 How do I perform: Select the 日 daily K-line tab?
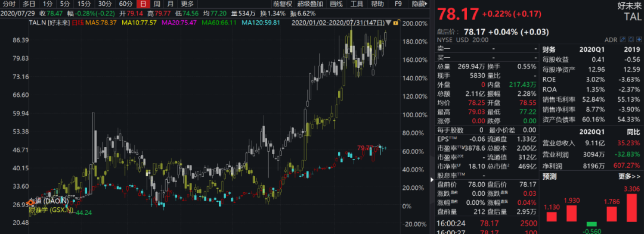click(x=143, y=4)
